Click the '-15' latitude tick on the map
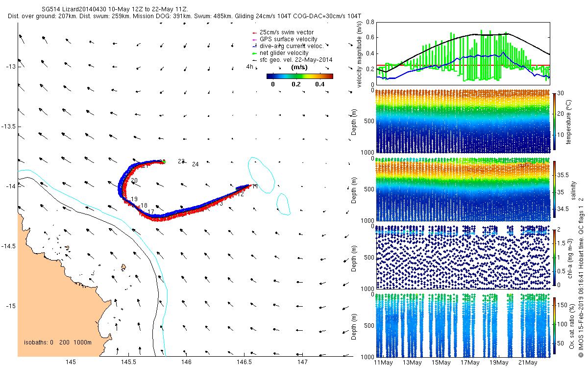Screen dimensions: 588x368 tap(11, 306)
